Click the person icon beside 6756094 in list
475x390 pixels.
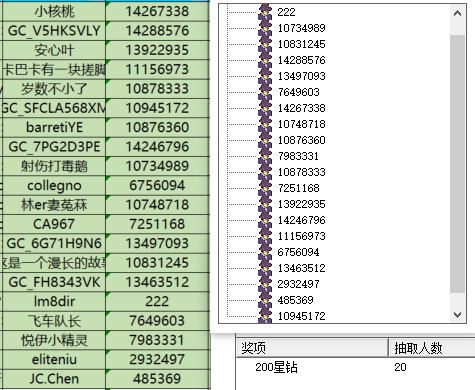265,252
